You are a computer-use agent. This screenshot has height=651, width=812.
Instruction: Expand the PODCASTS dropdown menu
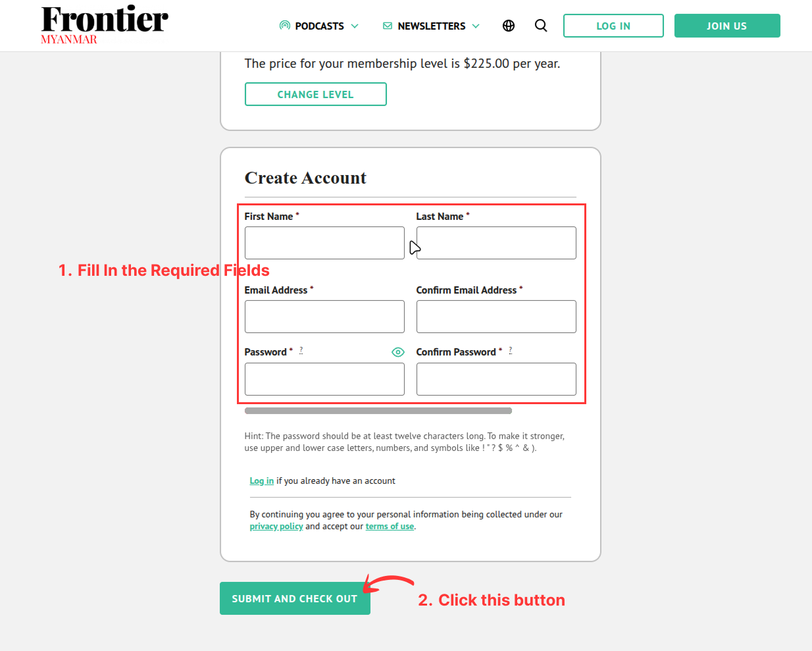(x=318, y=26)
